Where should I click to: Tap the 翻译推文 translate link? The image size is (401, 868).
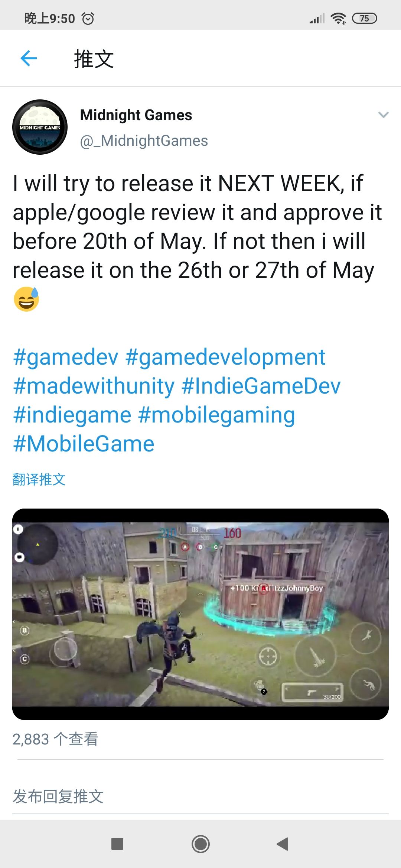[39, 479]
